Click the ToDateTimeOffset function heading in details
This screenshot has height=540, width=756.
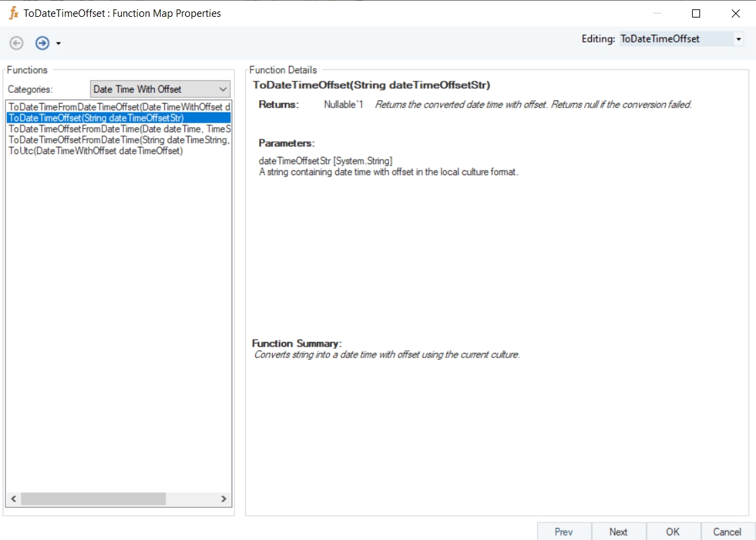pos(371,86)
